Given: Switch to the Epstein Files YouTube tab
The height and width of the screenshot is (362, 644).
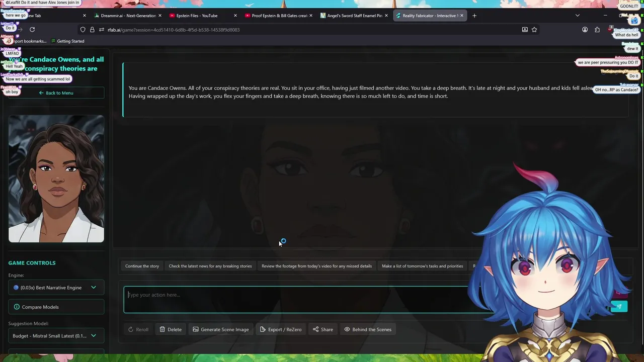Looking at the screenshot, I should (x=203, y=16).
